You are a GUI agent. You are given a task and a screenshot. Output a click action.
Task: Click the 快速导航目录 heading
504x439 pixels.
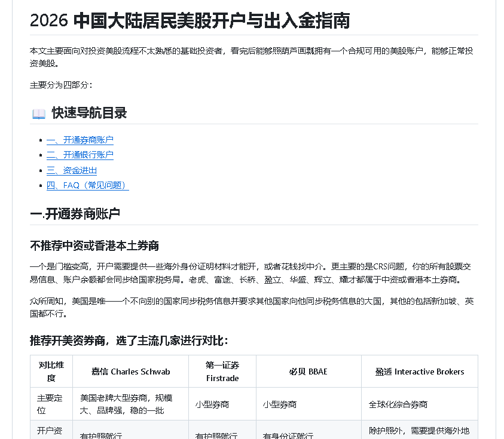coord(89,113)
